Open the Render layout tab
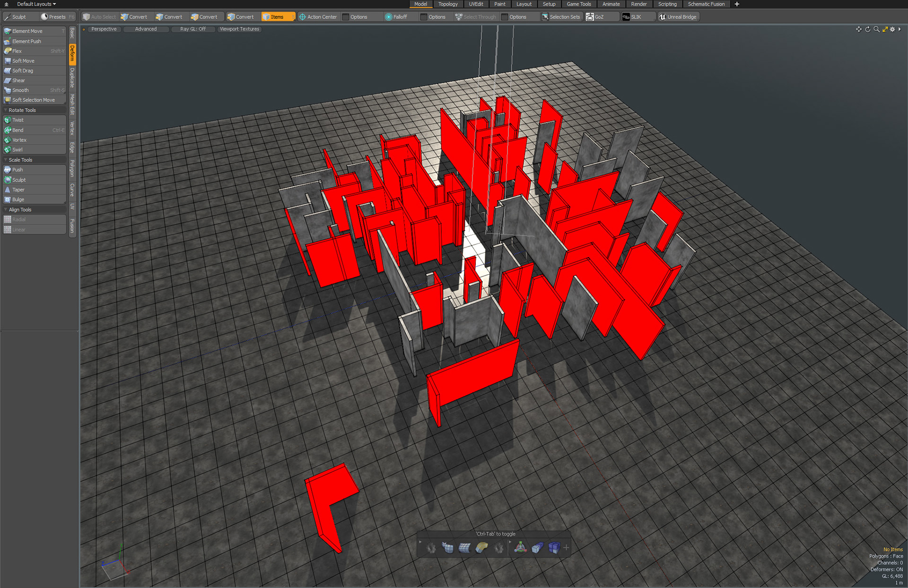908x588 pixels. coord(639,4)
